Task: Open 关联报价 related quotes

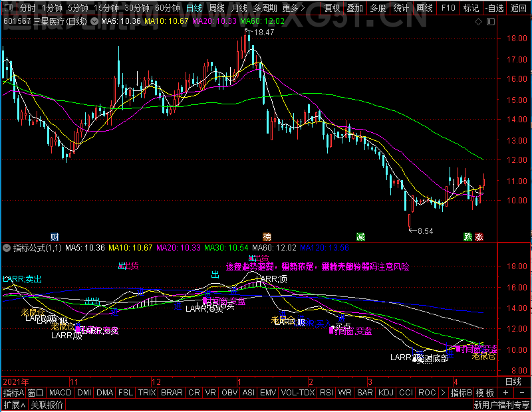Action: (47, 405)
